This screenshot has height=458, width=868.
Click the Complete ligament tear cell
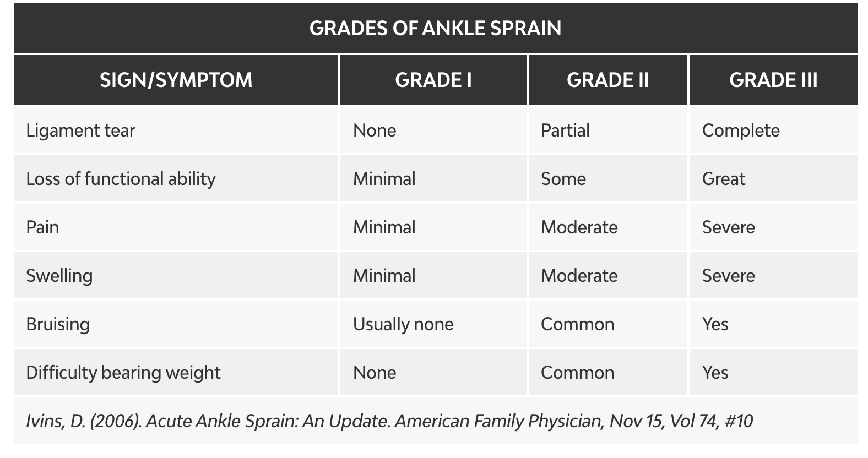(741, 130)
